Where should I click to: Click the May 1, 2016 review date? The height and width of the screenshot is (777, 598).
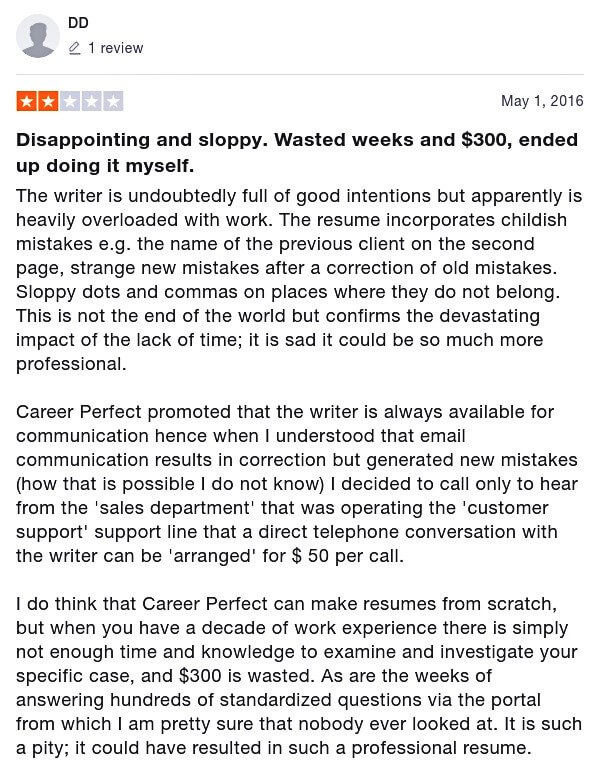tap(542, 101)
